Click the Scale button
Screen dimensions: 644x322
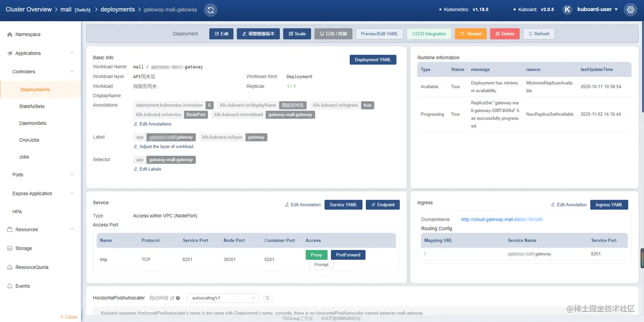tap(297, 34)
